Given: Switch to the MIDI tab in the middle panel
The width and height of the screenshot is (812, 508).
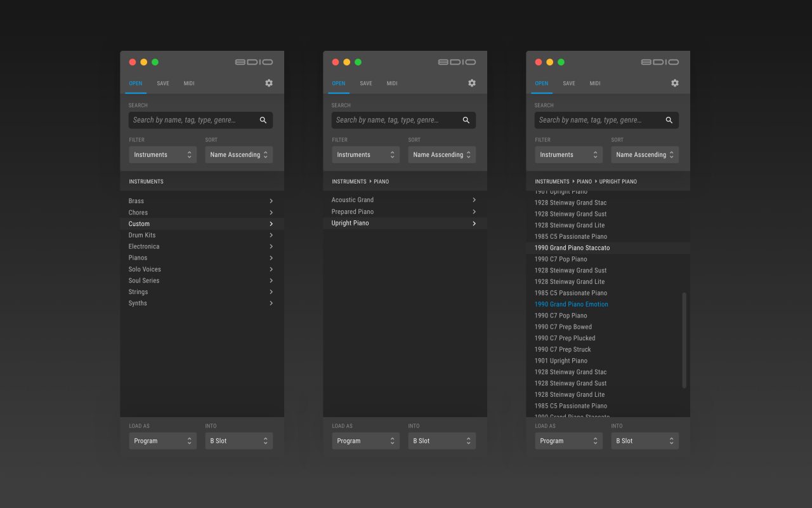Looking at the screenshot, I should [392, 83].
